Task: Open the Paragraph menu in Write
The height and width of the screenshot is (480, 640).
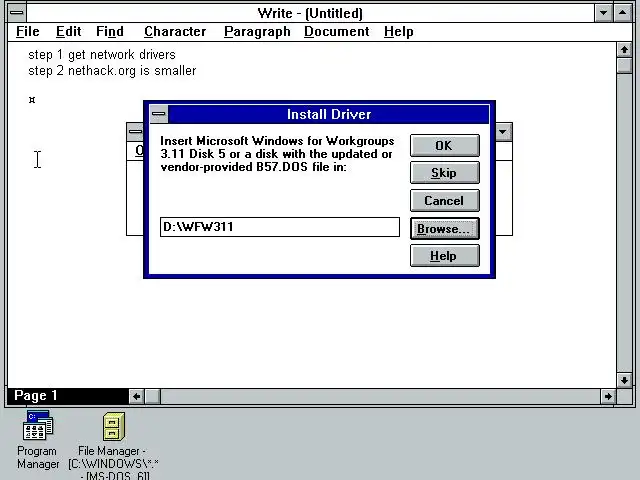Action: [257, 31]
